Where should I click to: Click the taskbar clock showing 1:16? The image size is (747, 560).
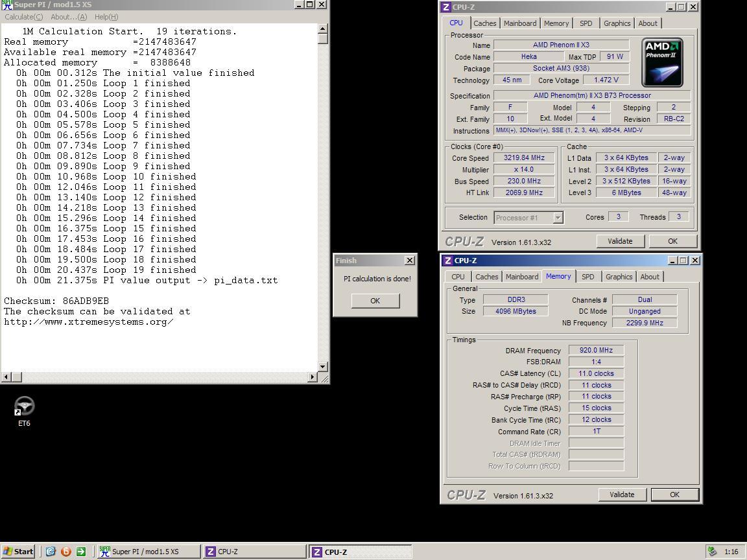731,552
